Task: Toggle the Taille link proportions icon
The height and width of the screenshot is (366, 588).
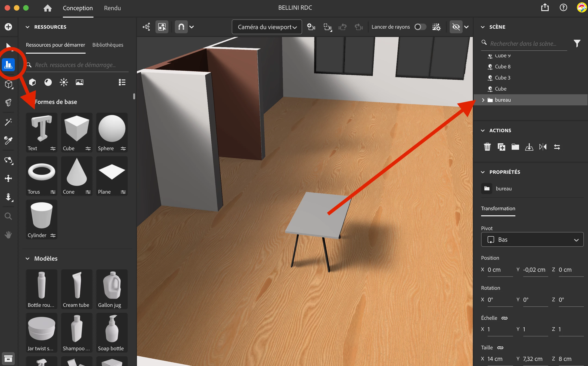Action: (x=500, y=348)
